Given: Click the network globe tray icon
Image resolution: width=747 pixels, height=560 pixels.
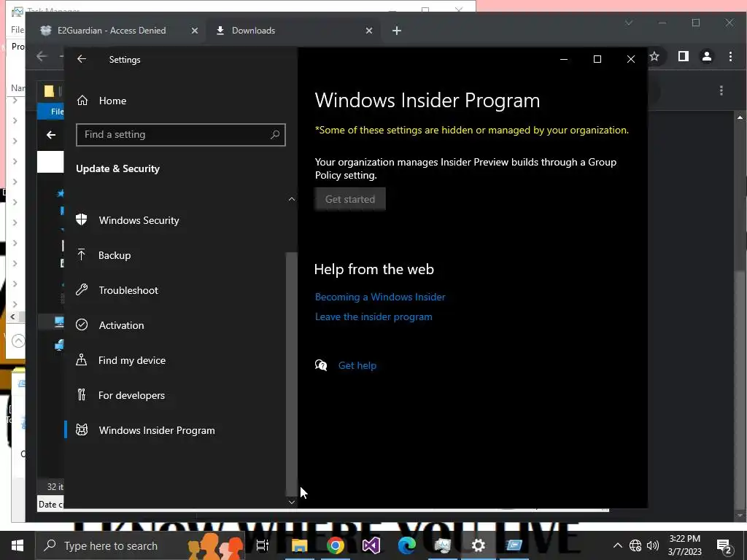Looking at the screenshot, I should [635, 545].
